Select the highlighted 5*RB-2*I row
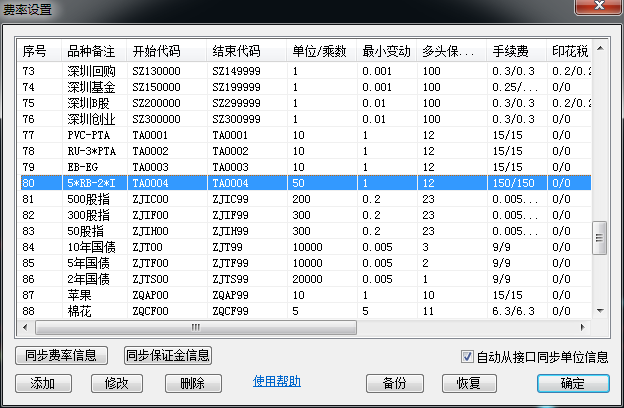The image size is (624, 408). tap(306, 183)
